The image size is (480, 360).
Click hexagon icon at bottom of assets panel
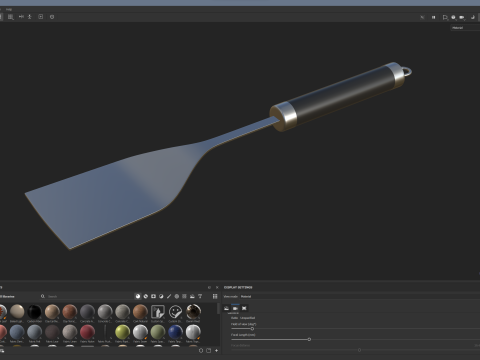click(201, 350)
